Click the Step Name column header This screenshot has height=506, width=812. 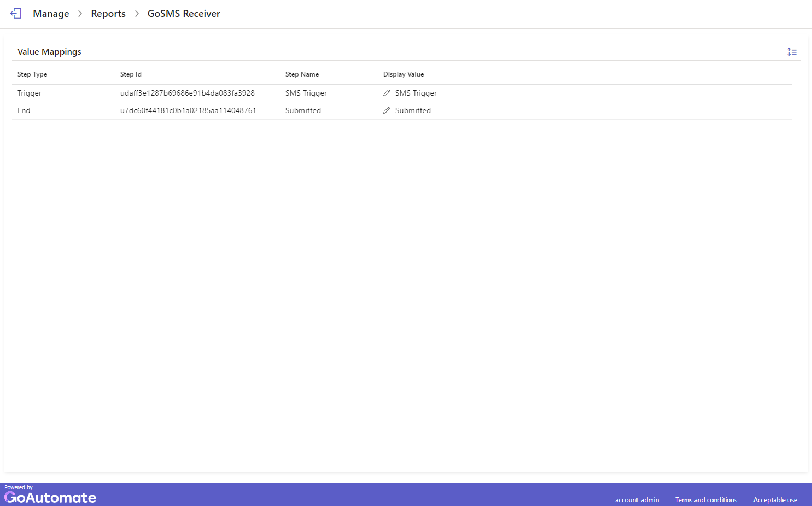tap(302, 74)
